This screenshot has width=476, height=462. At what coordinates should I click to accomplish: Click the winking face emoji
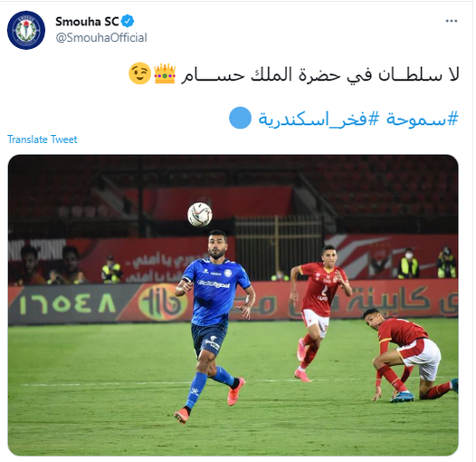pos(139,73)
